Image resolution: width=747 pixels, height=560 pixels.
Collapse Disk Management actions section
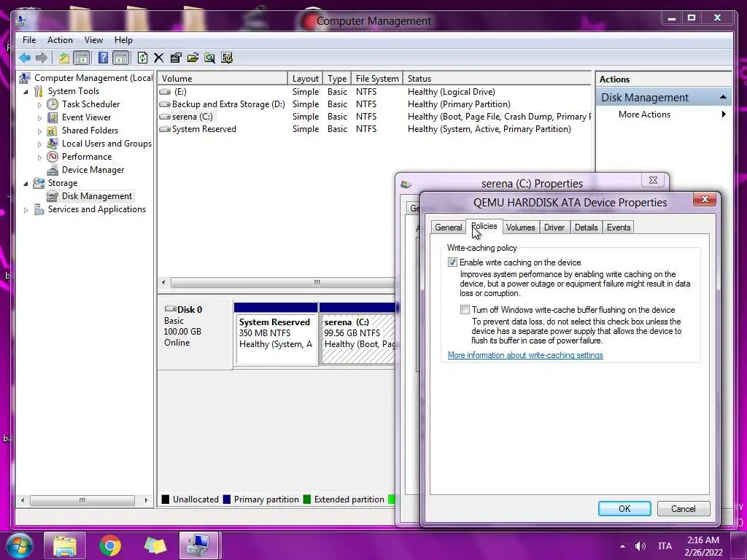click(x=723, y=97)
